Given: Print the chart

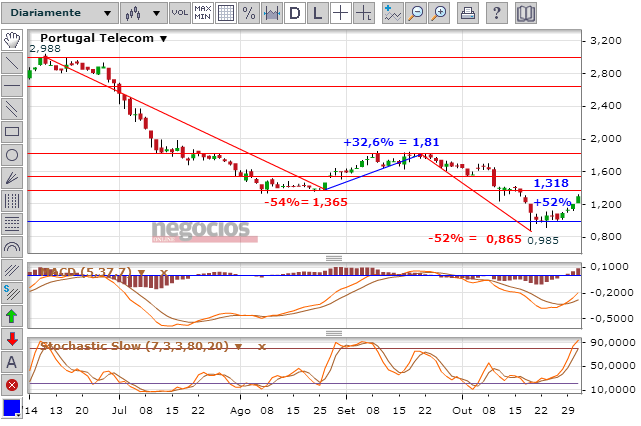Looking at the screenshot, I should (468, 13).
